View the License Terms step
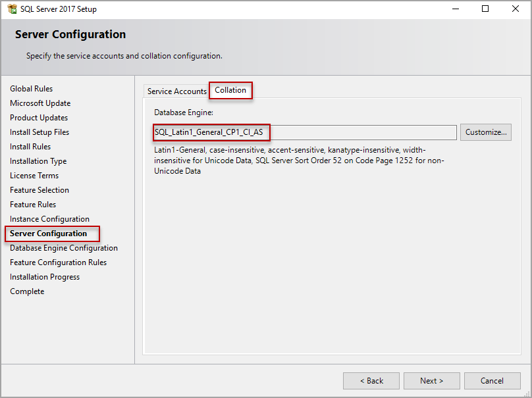Viewport: 532px width, 398px height. pos(34,175)
